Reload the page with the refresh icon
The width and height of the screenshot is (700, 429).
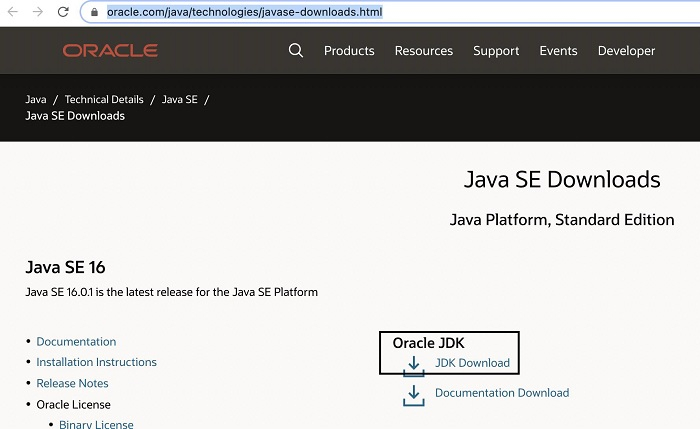tap(63, 12)
